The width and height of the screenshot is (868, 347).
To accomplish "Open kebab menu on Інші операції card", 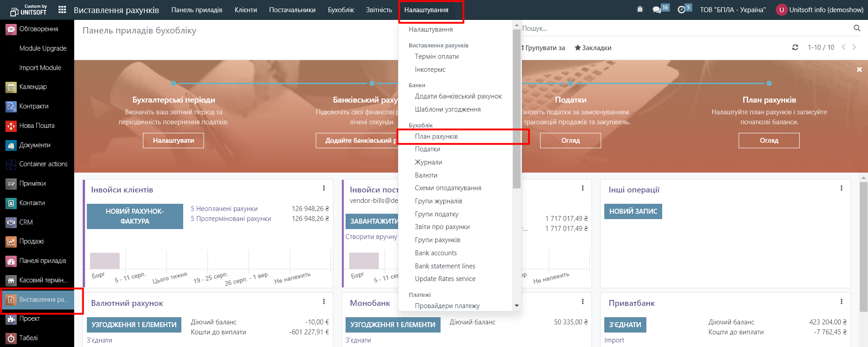I will (841, 188).
